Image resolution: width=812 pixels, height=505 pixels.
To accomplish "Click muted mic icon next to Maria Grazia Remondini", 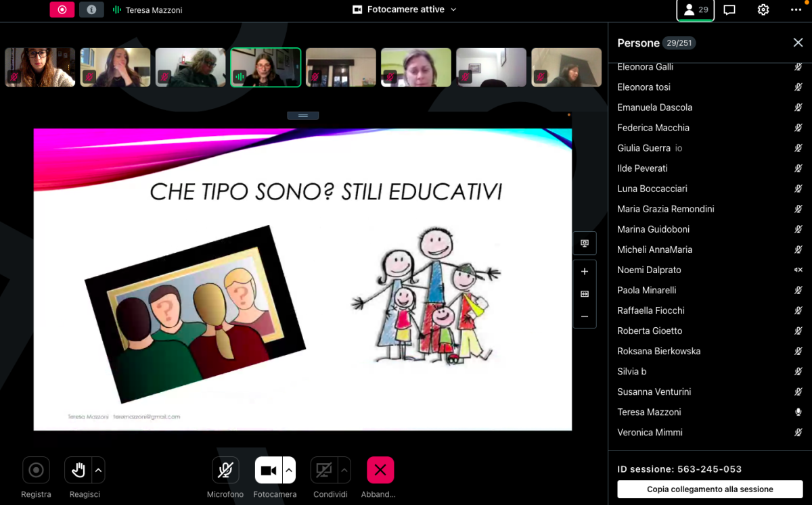I will point(798,209).
